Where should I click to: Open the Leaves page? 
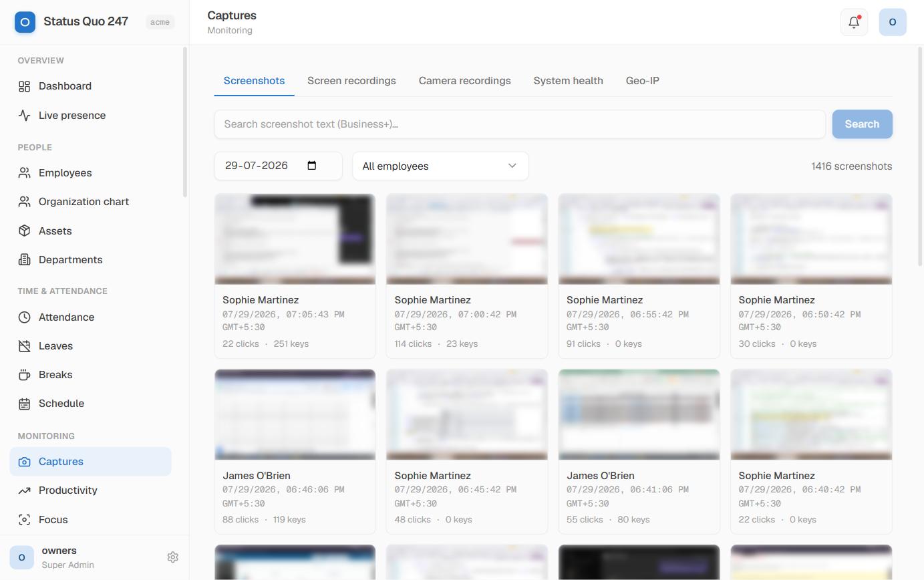point(90,346)
